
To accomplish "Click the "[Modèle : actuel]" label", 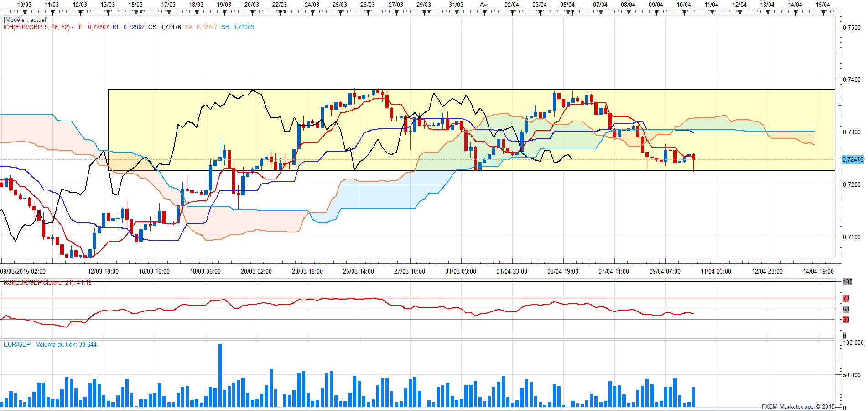I will 26,20.
